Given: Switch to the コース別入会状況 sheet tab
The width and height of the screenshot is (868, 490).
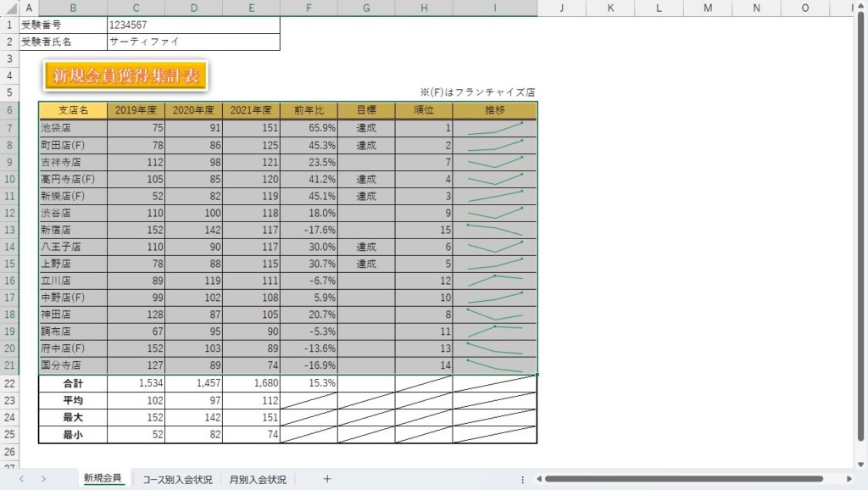Looking at the screenshot, I should click(x=177, y=479).
